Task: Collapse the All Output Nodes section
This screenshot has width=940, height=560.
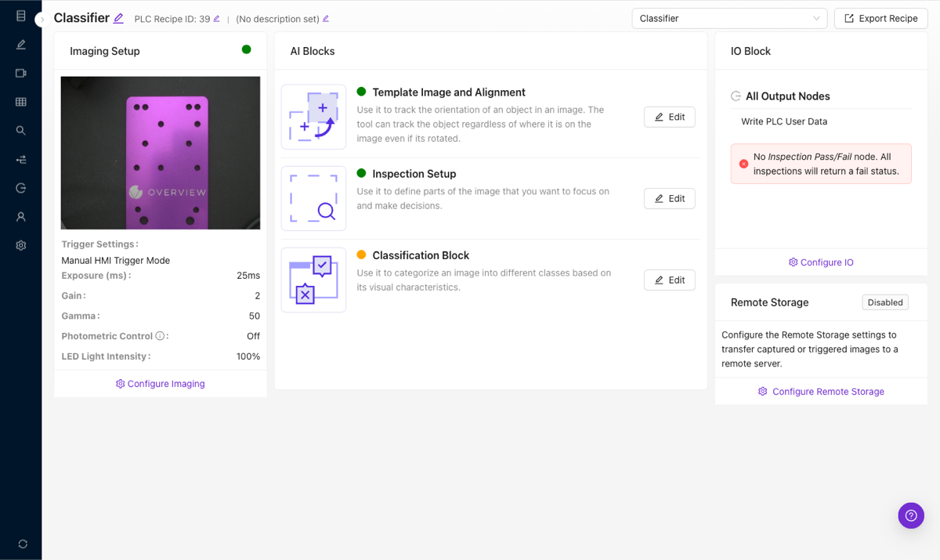Action: click(x=735, y=96)
